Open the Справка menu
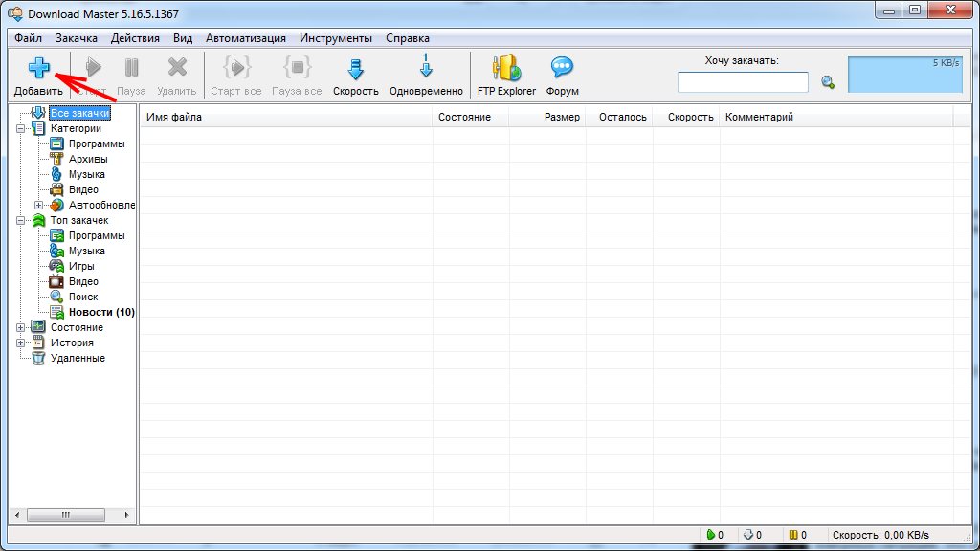Image resolution: width=980 pixels, height=551 pixels. pos(408,38)
